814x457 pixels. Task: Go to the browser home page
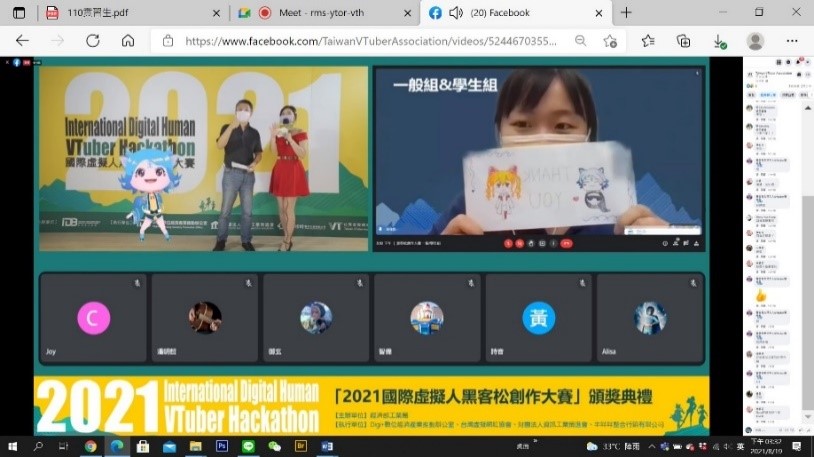coord(128,41)
